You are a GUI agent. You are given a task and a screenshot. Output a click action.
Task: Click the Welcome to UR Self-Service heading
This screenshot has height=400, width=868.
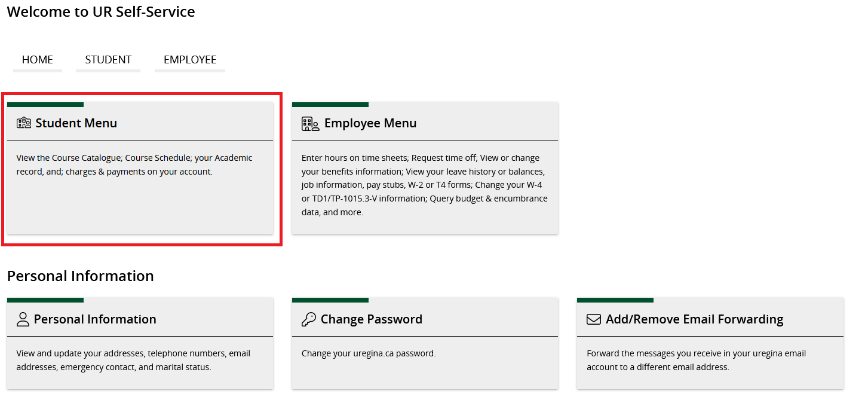click(101, 11)
